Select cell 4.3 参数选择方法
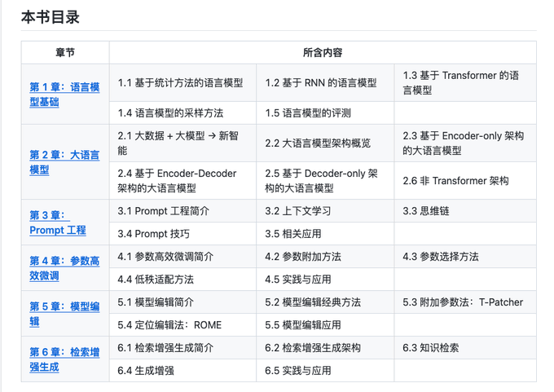This screenshot has height=392, width=554. coord(465,257)
